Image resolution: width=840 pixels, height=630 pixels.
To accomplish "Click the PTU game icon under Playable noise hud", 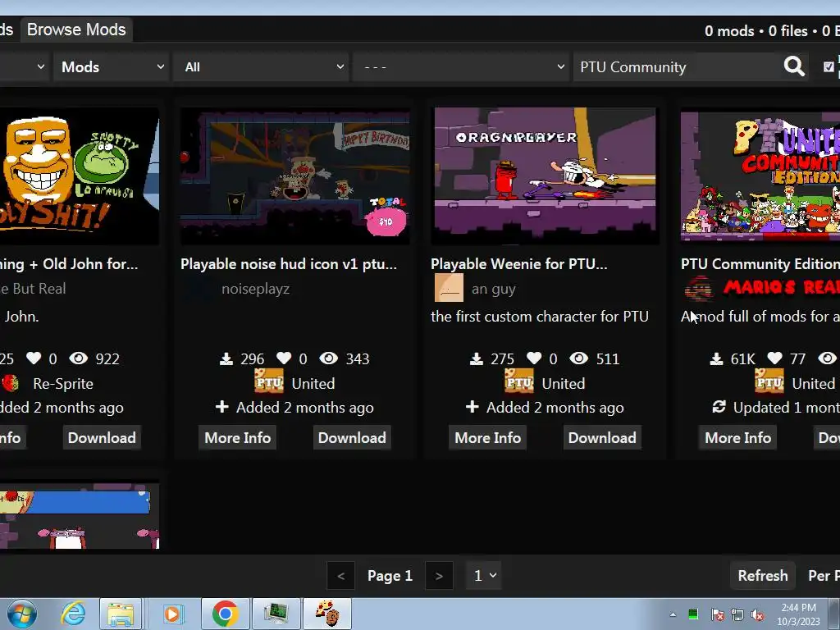I will click(269, 381).
